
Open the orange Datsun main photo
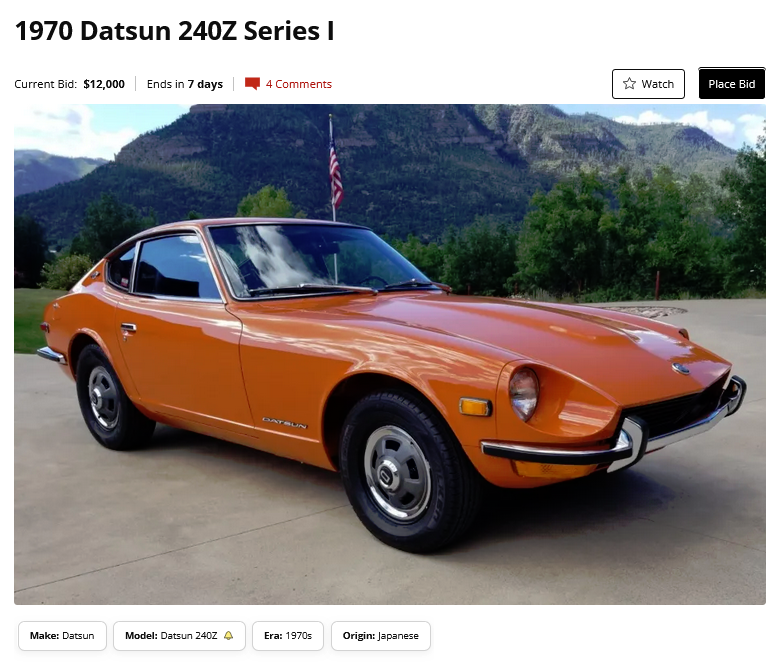click(x=390, y=354)
